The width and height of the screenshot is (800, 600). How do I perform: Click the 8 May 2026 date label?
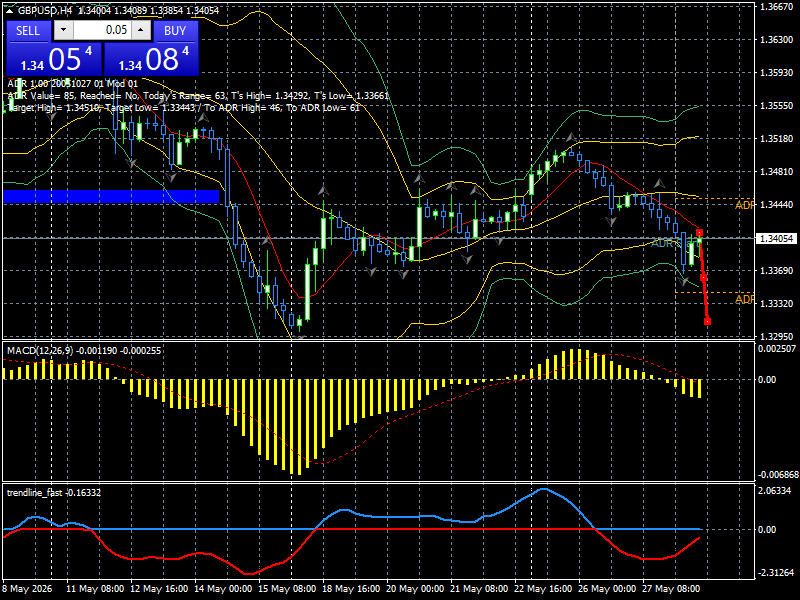pyautogui.click(x=27, y=589)
